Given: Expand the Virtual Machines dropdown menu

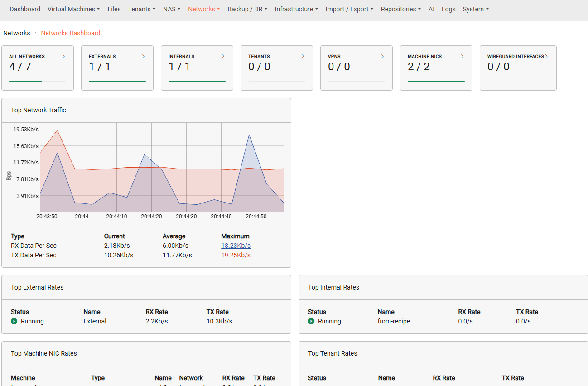Looking at the screenshot, I should tap(74, 9).
